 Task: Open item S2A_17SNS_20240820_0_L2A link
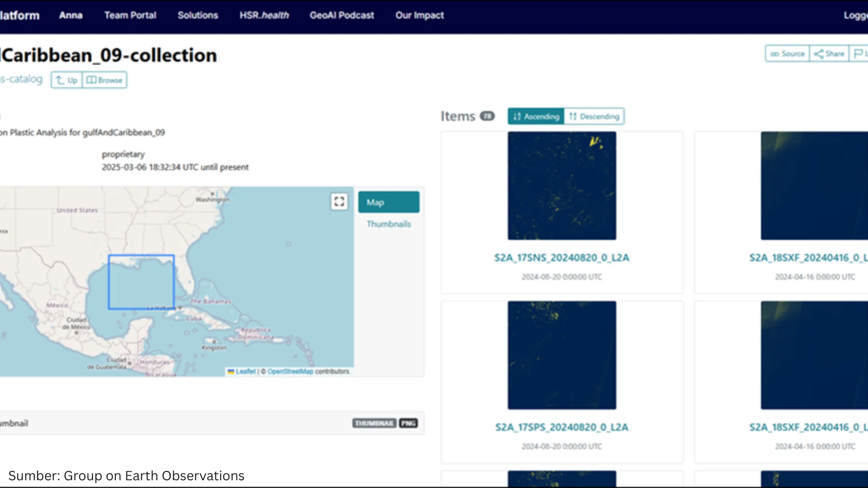[562, 258]
